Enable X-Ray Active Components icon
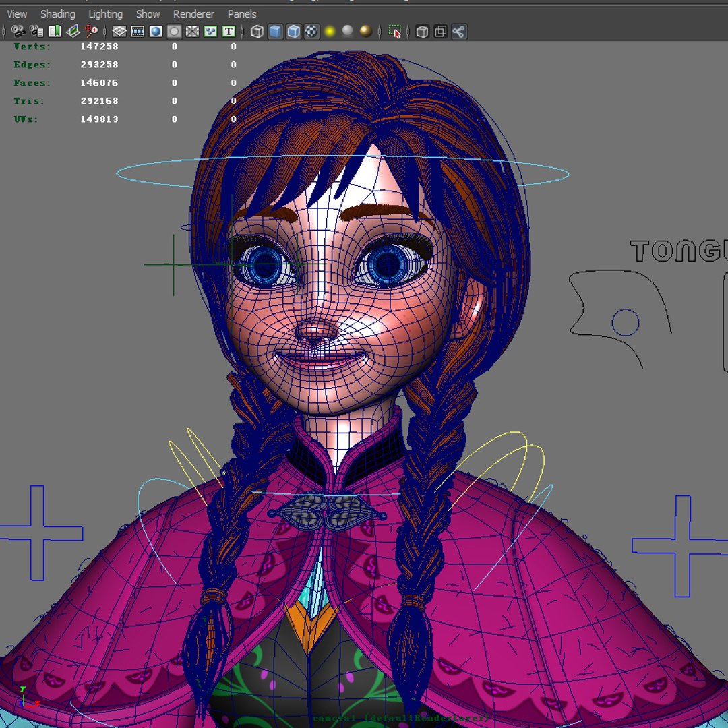Screen dimensions: 728x728 (440, 32)
